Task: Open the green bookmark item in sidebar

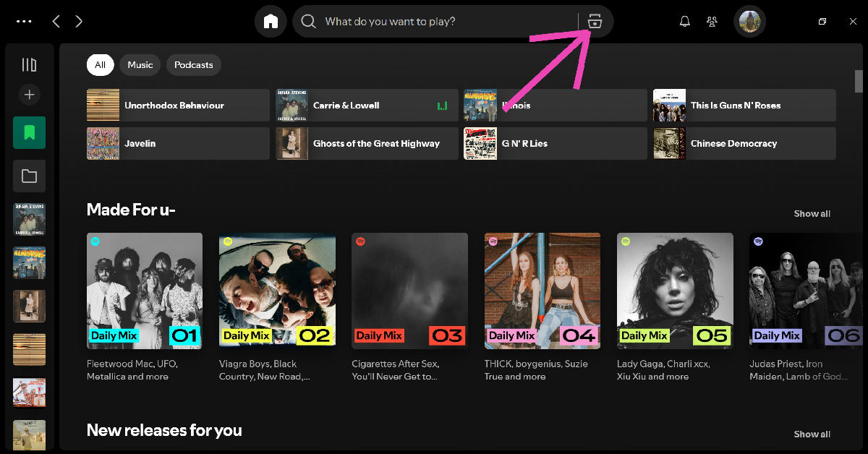Action: coord(29,132)
